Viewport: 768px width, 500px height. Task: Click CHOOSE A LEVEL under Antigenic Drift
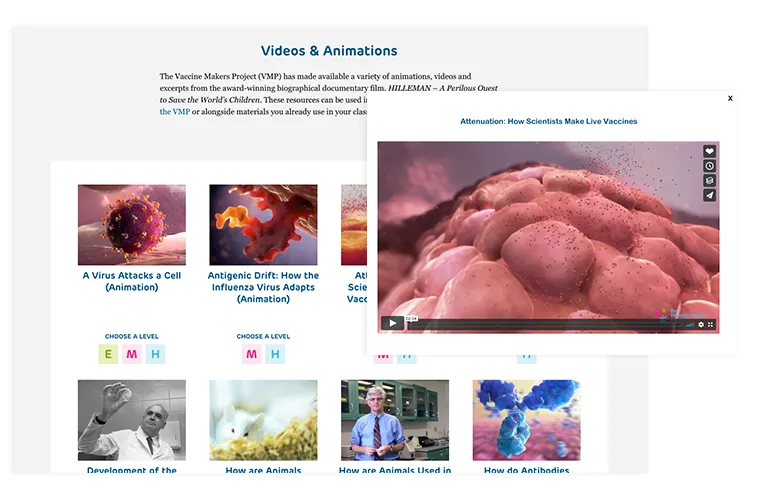[264, 336]
